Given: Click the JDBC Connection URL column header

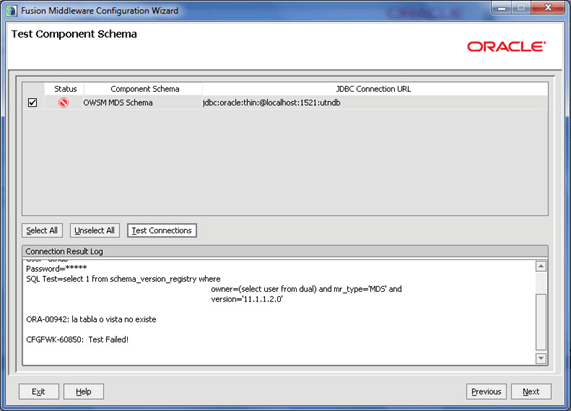Looking at the screenshot, I should tap(375, 89).
